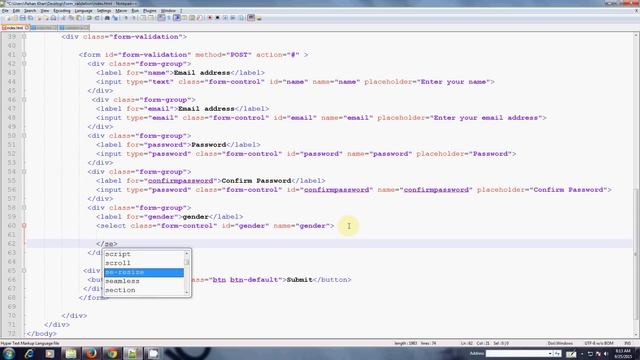Collapse the fold marker on line 65
The height and width of the screenshot is (360, 640).
24,271
